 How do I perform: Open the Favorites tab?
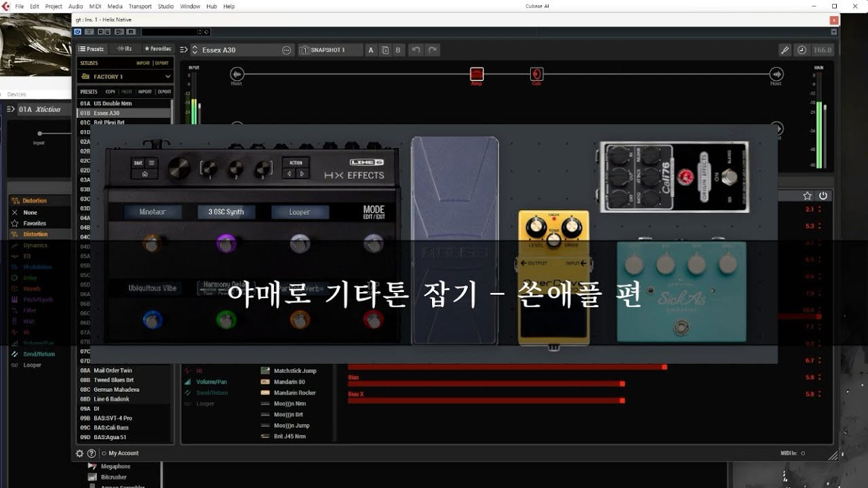pyautogui.click(x=157, y=49)
